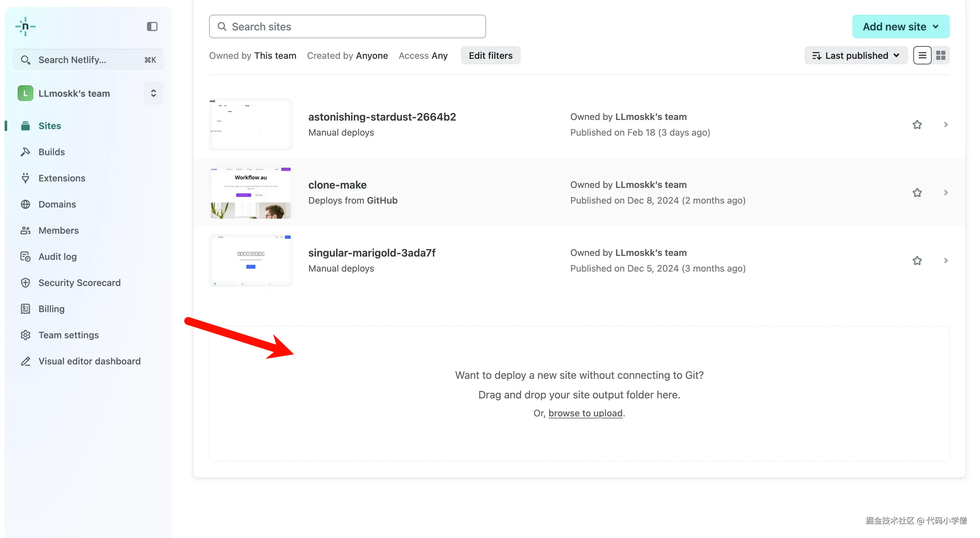Open Extensions from sidebar
The width and height of the screenshot is (980, 538).
click(62, 178)
